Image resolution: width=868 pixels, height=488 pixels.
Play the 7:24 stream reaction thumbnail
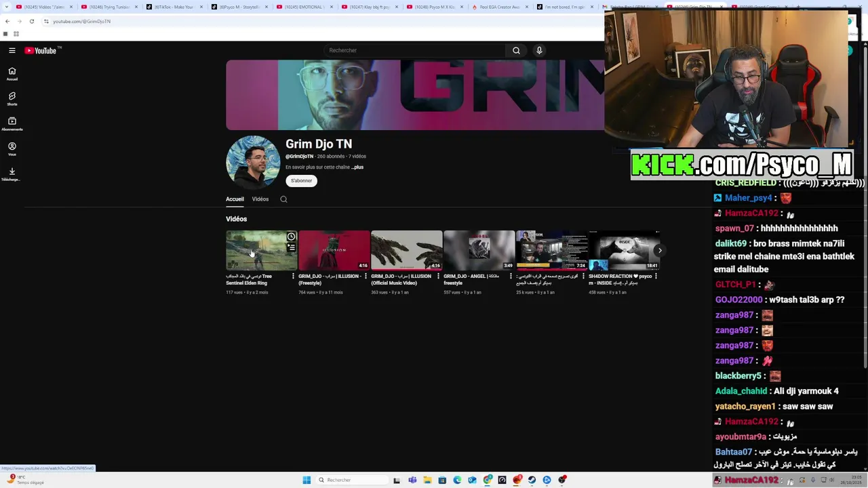[552, 250]
